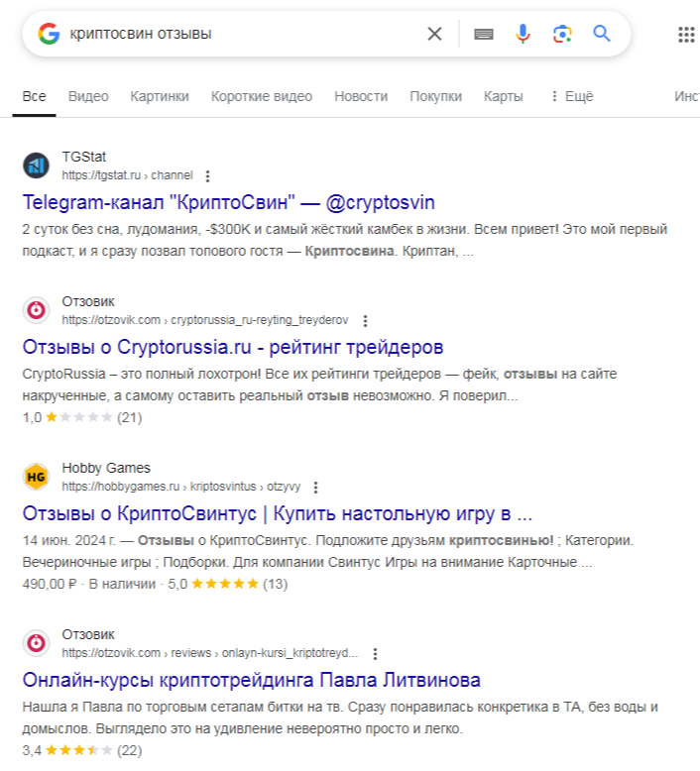Open Павла Литвинова crypto courses link
Image resolution: width=700 pixels, height=771 pixels.
pyautogui.click(x=251, y=680)
